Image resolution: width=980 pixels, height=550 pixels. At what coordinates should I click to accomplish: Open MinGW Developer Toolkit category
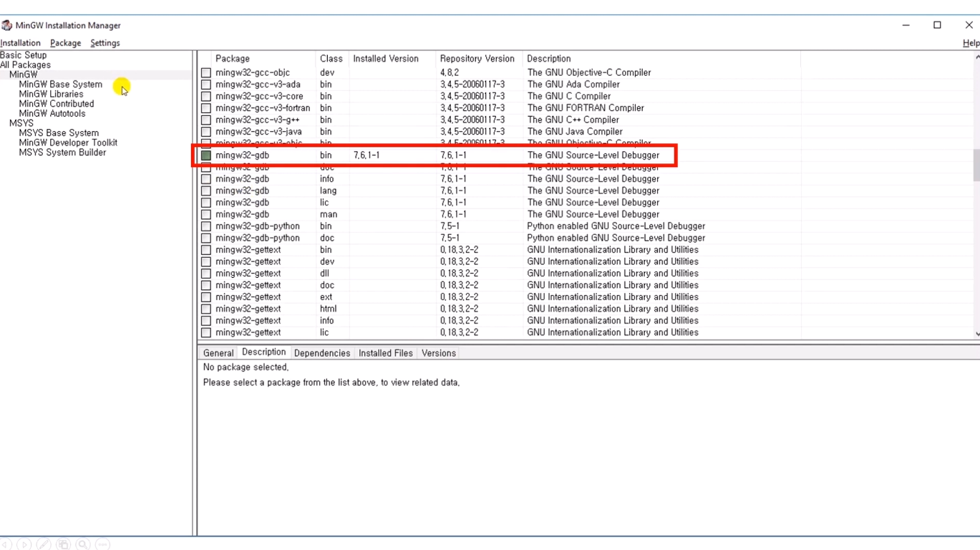[68, 143]
